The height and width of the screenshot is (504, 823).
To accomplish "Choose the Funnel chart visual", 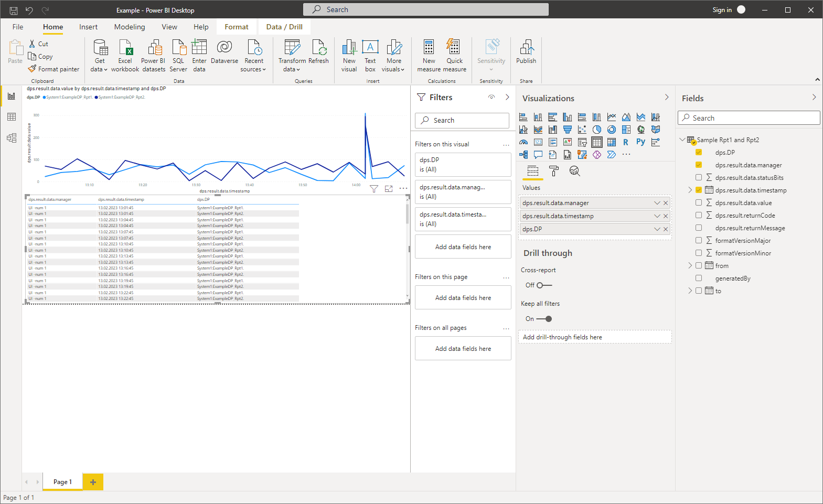I will (568, 130).
